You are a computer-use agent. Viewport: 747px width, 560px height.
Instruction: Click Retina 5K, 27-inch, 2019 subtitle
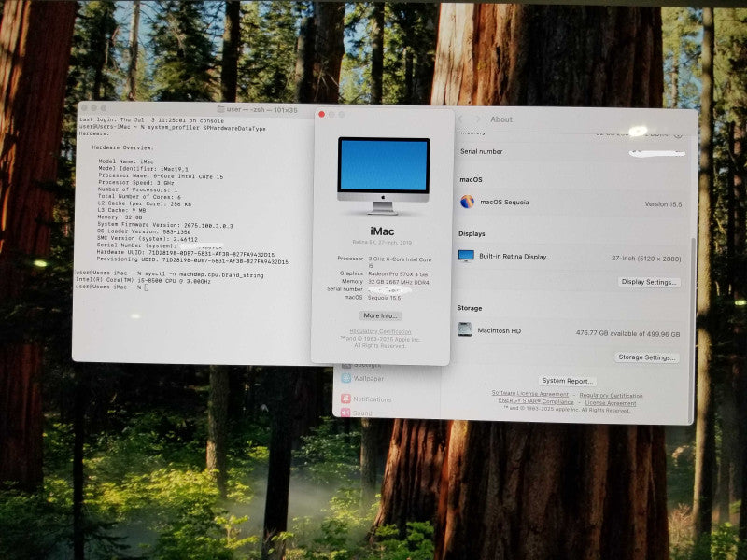[382, 243]
